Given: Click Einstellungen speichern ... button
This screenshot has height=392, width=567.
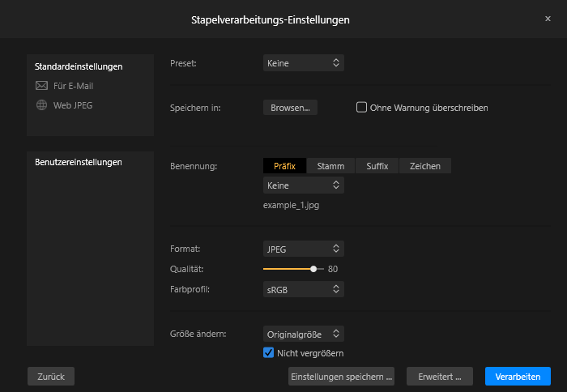Looking at the screenshot, I should point(341,377).
